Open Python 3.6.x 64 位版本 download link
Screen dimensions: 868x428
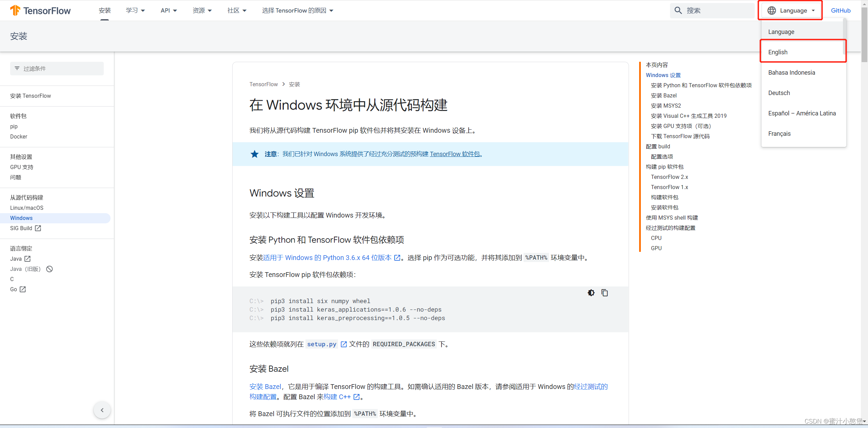(328, 258)
